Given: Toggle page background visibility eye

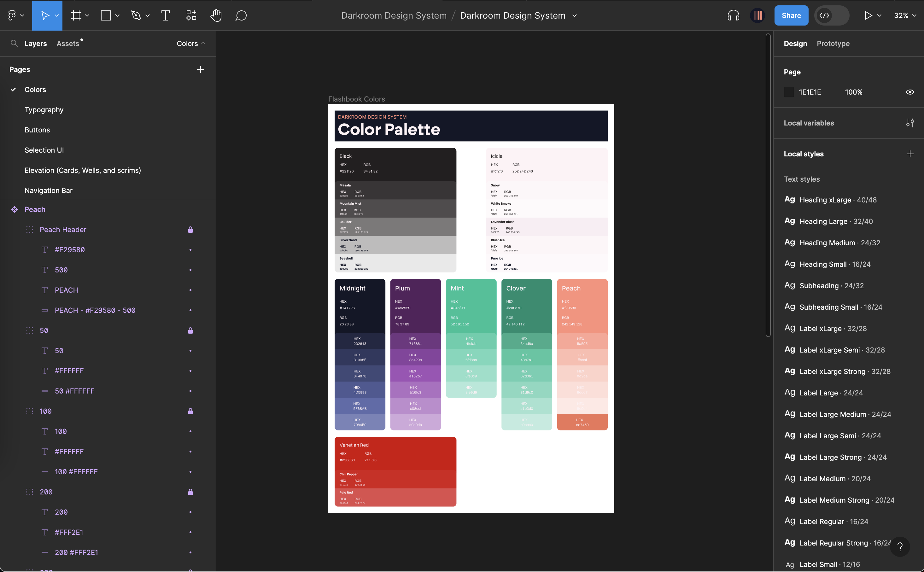Looking at the screenshot, I should click(x=909, y=92).
